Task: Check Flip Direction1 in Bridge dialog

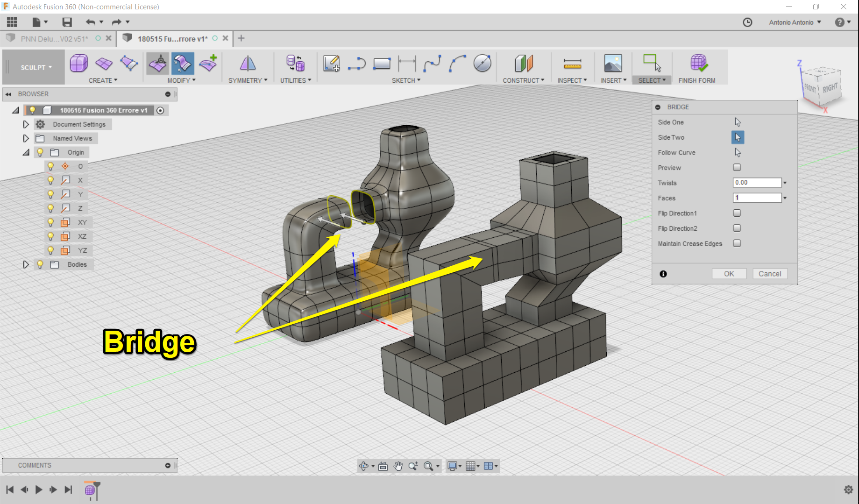Action: tap(737, 213)
